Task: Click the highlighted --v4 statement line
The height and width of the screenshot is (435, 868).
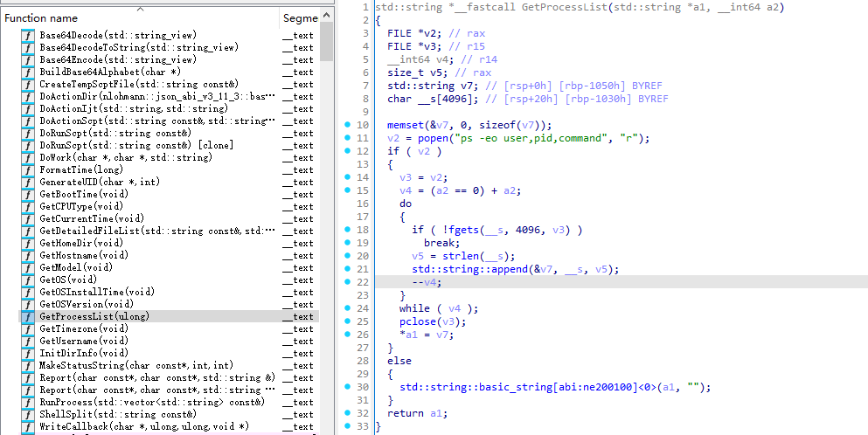Action: pyautogui.click(x=427, y=282)
